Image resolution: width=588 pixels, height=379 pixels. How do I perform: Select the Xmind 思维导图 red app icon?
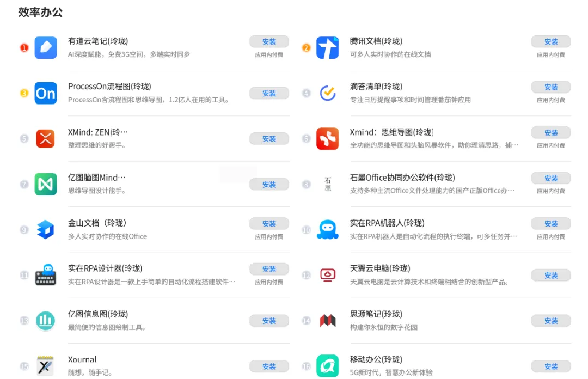click(x=327, y=138)
